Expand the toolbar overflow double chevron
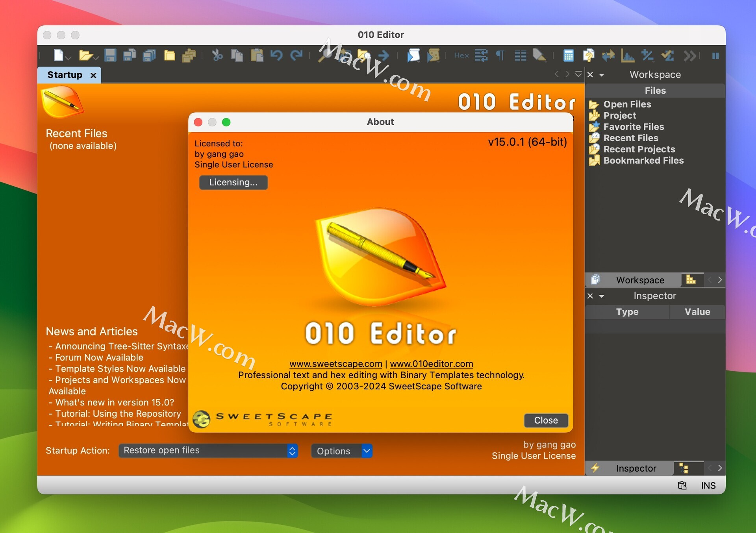This screenshot has width=756, height=533. click(689, 56)
